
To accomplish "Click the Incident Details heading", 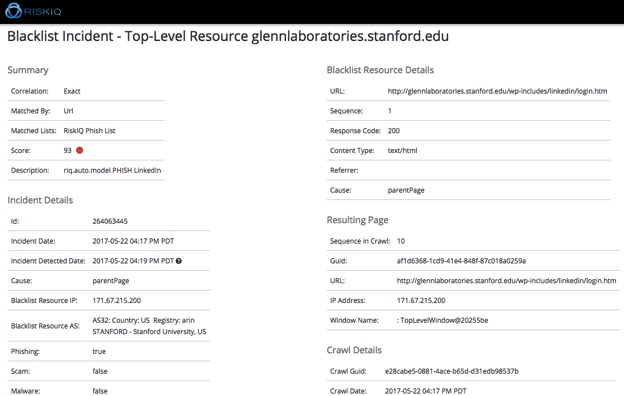I will pos(40,200).
